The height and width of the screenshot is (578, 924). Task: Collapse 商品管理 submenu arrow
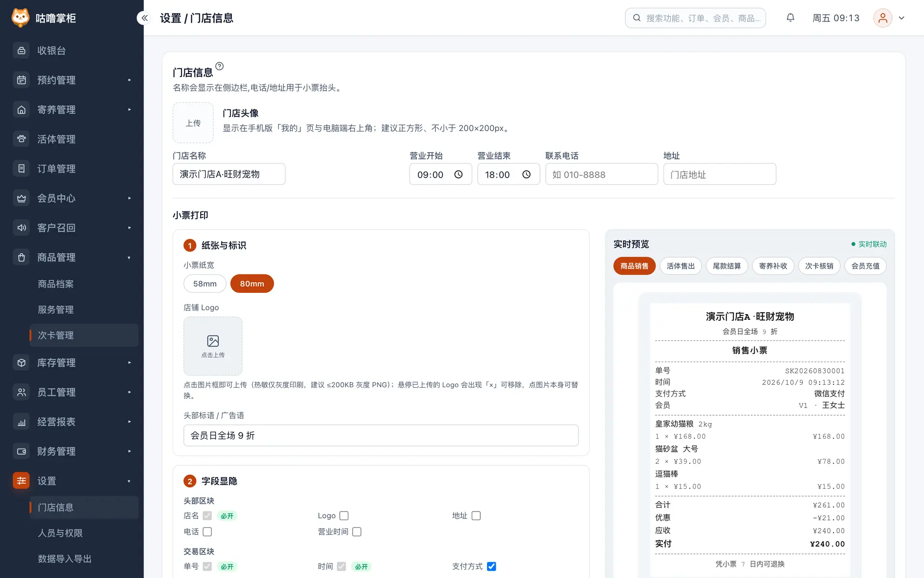[x=129, y=258]
